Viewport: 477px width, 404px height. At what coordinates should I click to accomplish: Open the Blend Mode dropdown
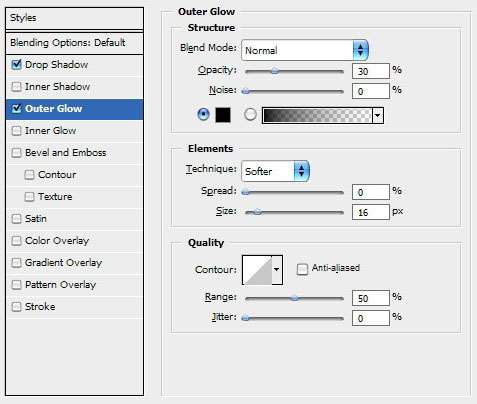click(x=305, y=50)
